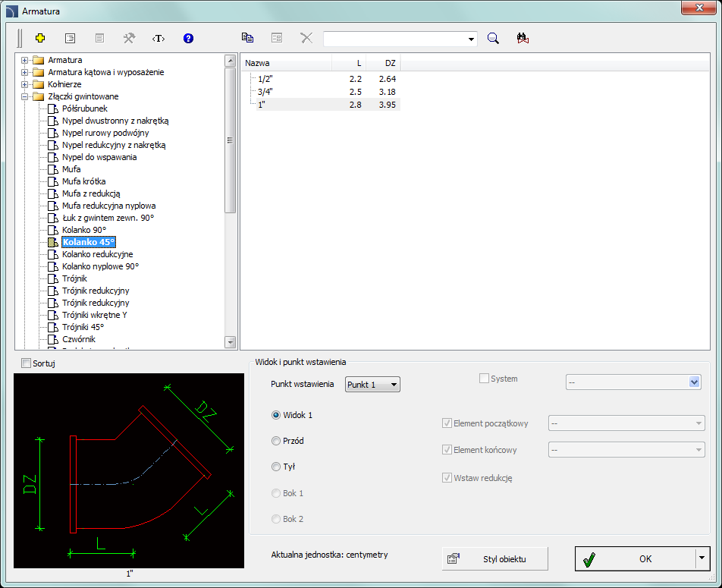The image size is (722, 588).
Task: Open the toolbar search combo box dropdown
Action: [471, 39]
